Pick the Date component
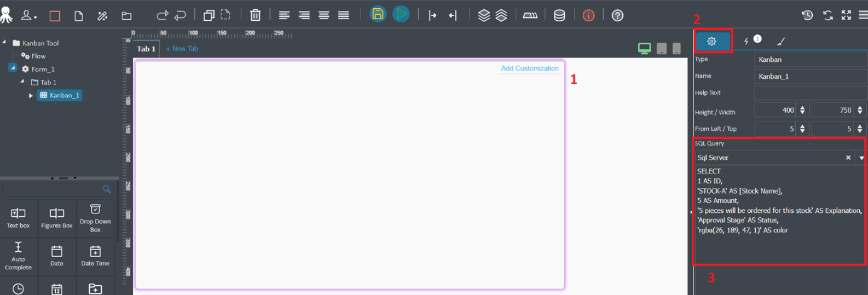The height and width of the screenshot is (295, 868). click(x=57, y=256)
